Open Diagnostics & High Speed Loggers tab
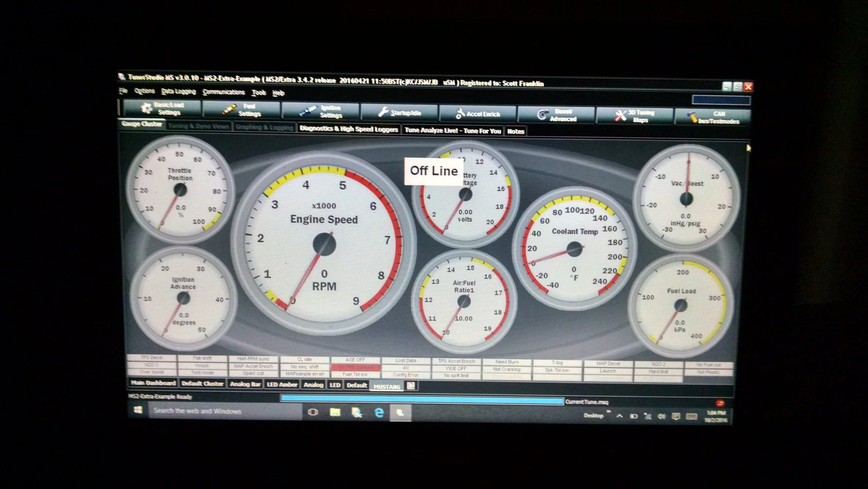 (x=349, y=128)
